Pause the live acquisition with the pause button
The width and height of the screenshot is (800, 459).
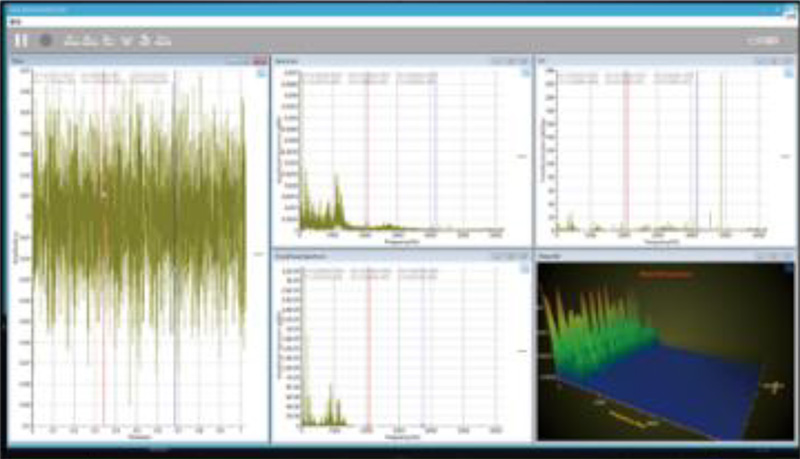[x=21, y=40]
